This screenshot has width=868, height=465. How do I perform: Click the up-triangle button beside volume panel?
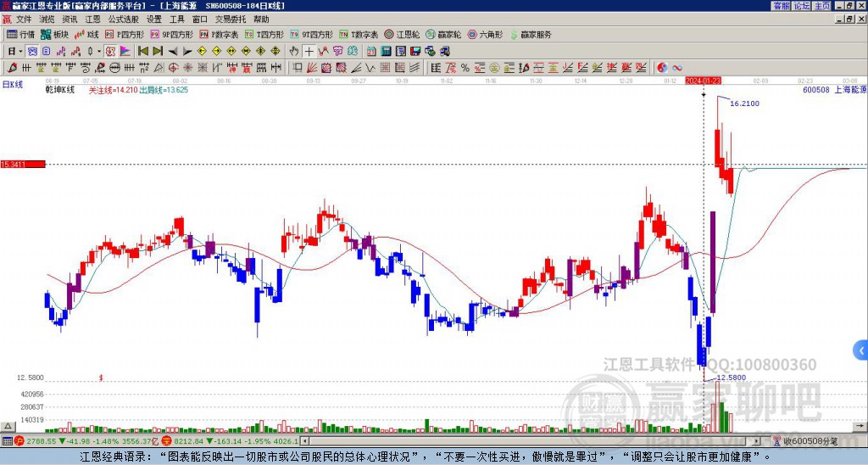7,426
